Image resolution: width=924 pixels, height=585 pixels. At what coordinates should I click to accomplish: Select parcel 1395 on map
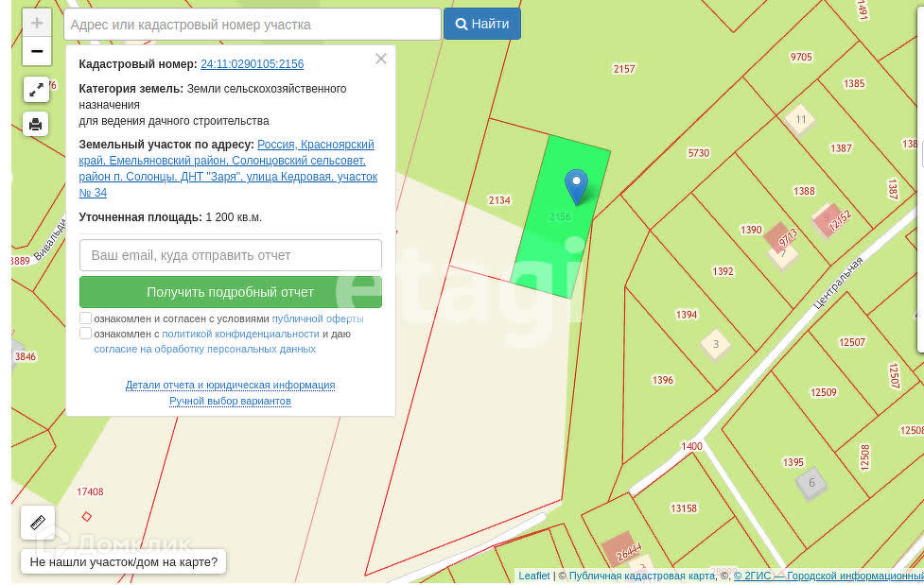793,462
